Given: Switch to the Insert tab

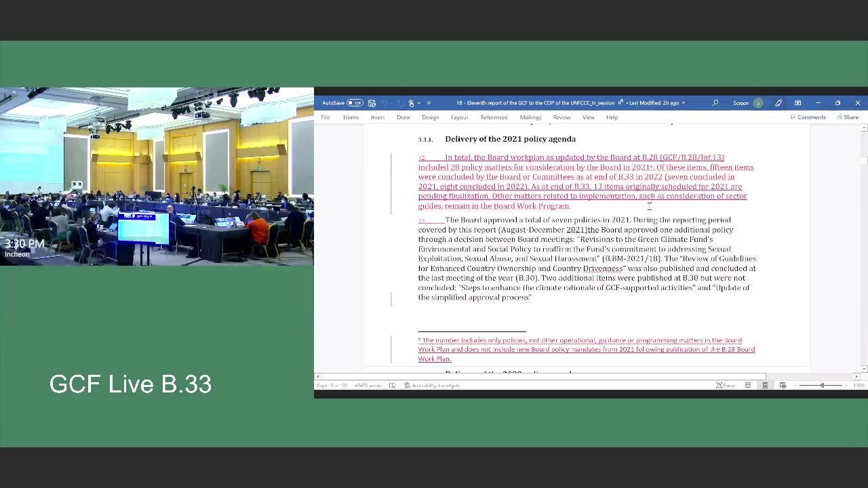Looking at the screenshot, I should click(x=378, y=117).
